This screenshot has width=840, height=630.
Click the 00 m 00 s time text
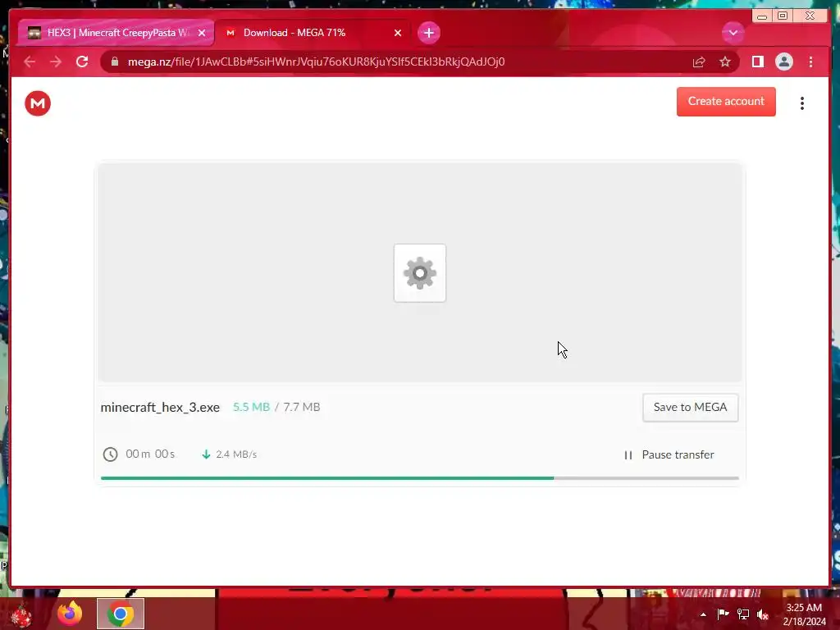(x=150, y=454)
